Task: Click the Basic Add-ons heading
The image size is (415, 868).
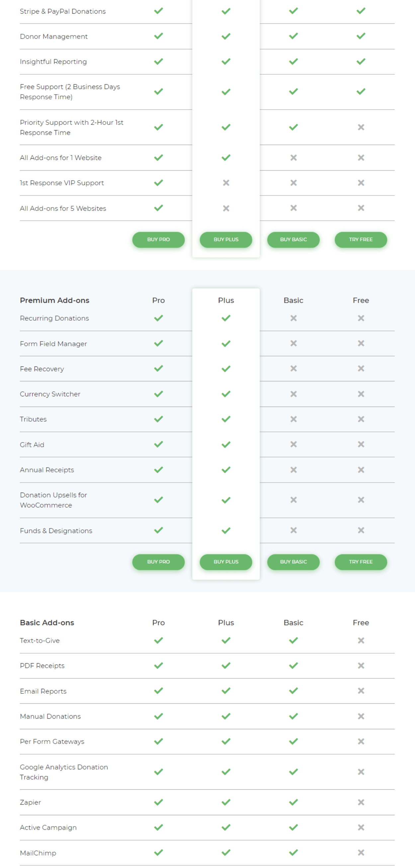Action: pos(47,622)
